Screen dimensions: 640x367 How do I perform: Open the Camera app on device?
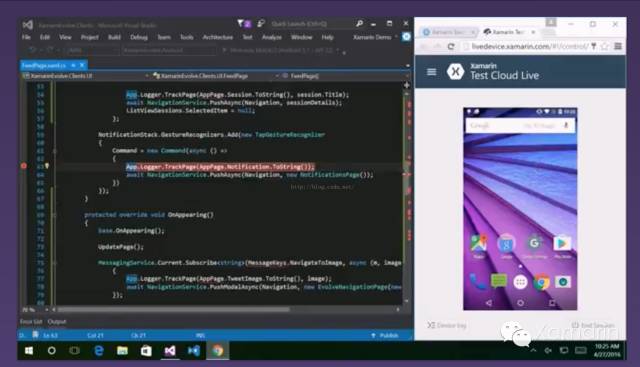click(x=563, y=282)
